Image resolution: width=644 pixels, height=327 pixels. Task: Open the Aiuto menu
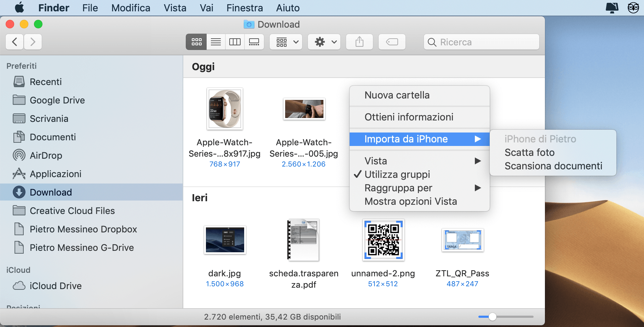(x=288, y=8)
